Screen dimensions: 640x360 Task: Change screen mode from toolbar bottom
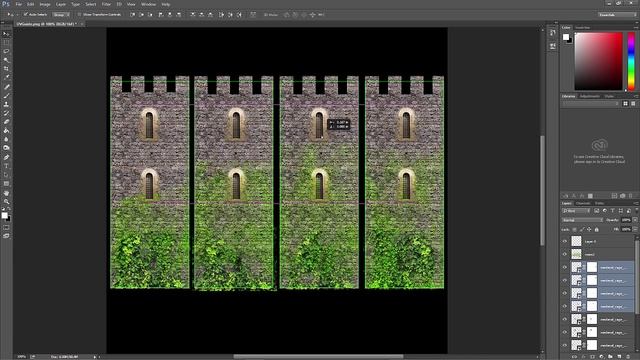point(6,236)
